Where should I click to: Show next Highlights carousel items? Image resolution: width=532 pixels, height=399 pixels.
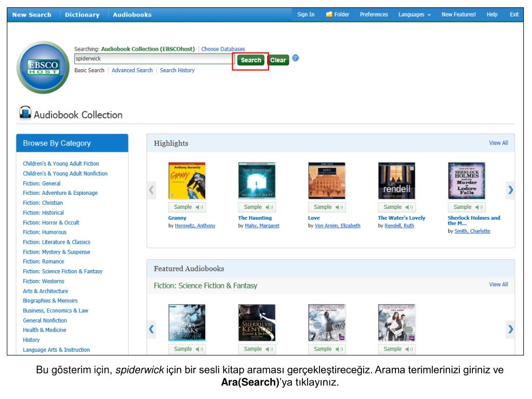pyautogui.click(x=510, y=190)
